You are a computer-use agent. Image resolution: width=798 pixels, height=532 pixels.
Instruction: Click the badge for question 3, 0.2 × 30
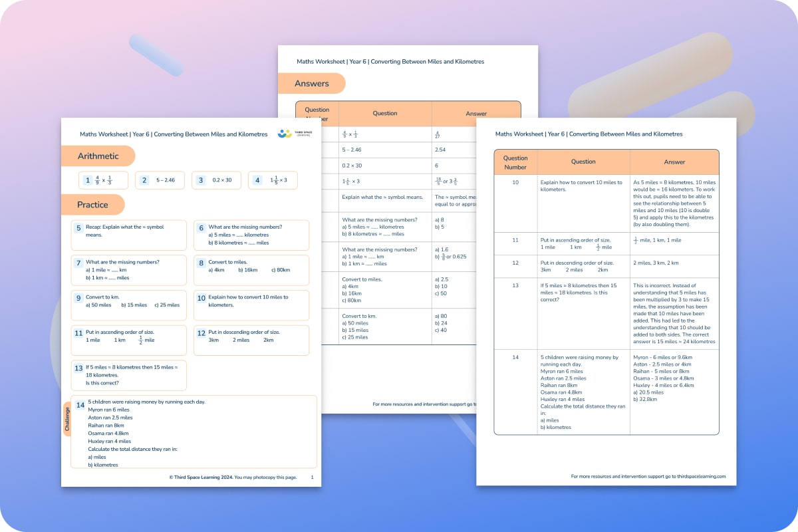[x=201, y=180]
